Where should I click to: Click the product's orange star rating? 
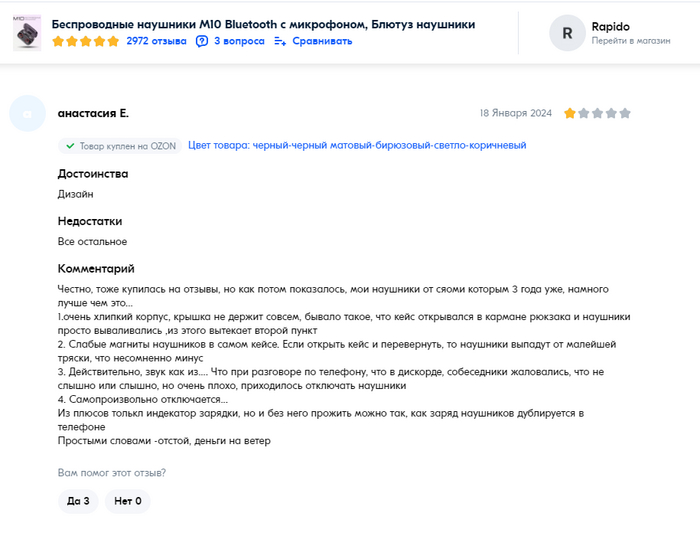click(x=85, y=41)
